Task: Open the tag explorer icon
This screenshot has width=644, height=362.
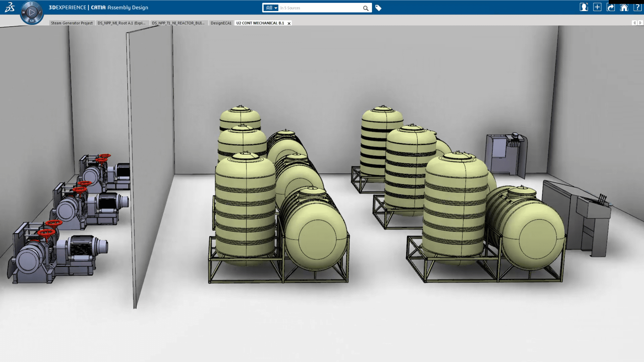Action: 378,8
